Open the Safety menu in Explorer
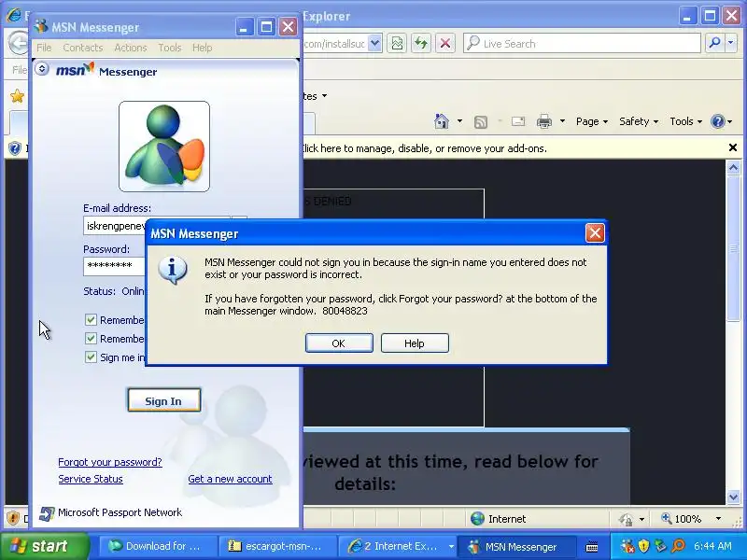This screenshot has width=747, height=560. 639,121
